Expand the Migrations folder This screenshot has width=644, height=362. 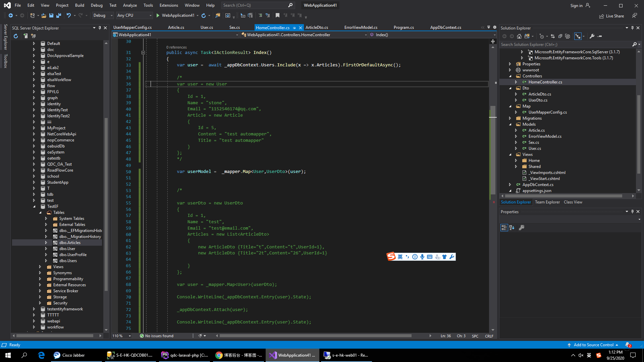pyautogui.click(x=510, y=118)
